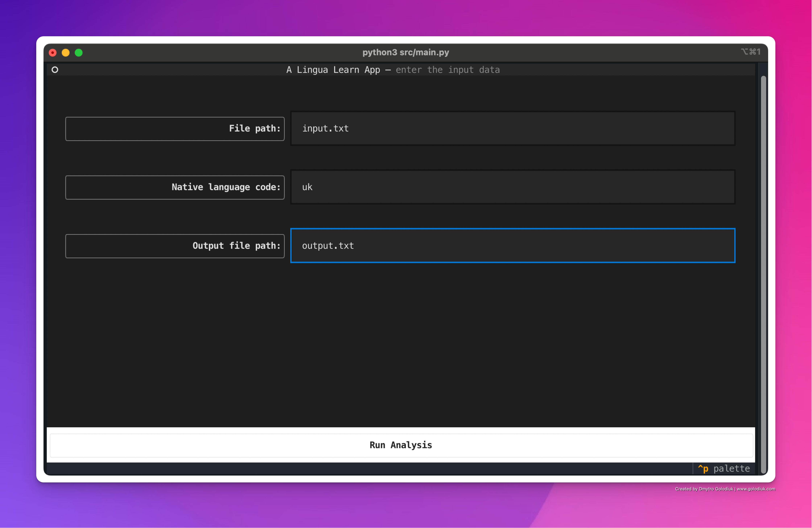
Task: Click the "A Lingua Learn App" header title
Action: (333, 70)
